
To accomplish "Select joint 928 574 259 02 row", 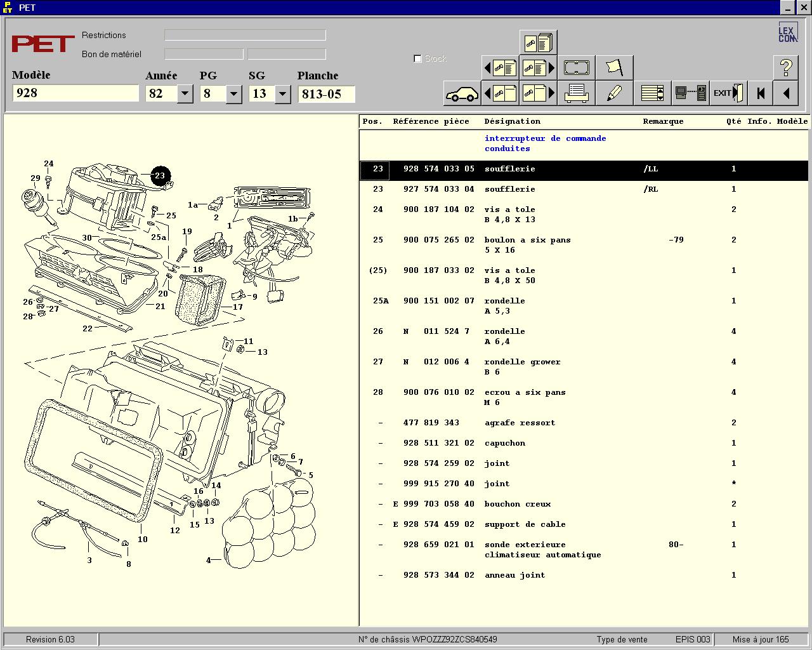I will (584, 463).
